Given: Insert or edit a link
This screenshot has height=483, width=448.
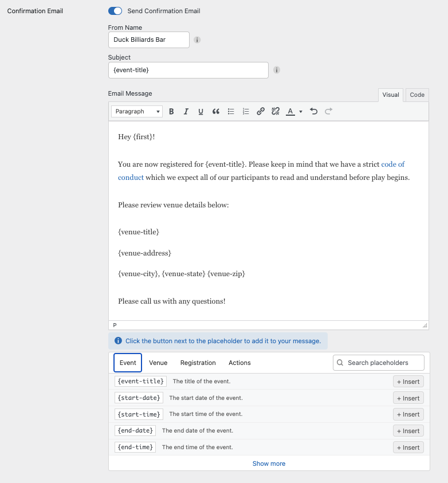Looking at the screenshot, I should pyautogui.click(x=261, y=112).
